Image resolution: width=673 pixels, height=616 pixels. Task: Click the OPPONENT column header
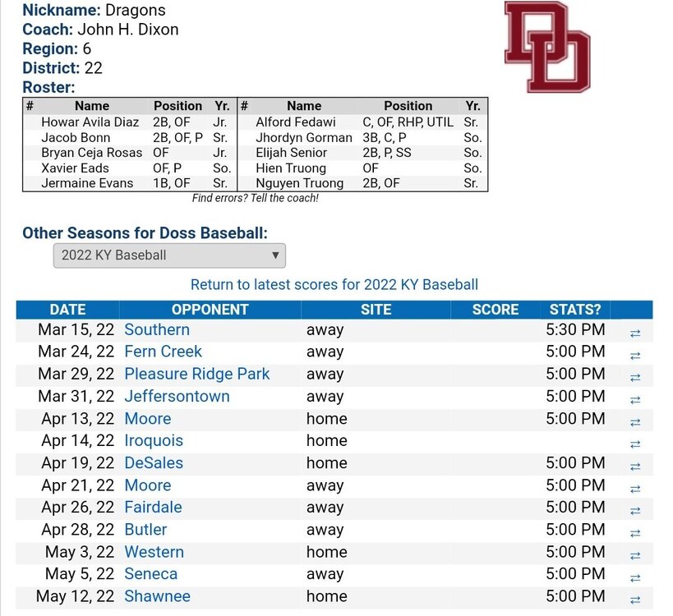pos(210,310)
